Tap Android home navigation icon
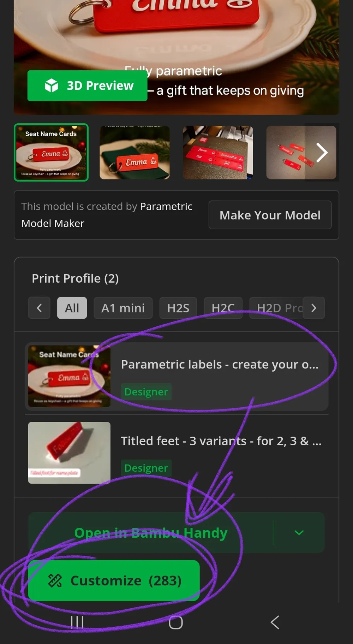The width and height of the screenshot is (353, 644). point(176,622)
